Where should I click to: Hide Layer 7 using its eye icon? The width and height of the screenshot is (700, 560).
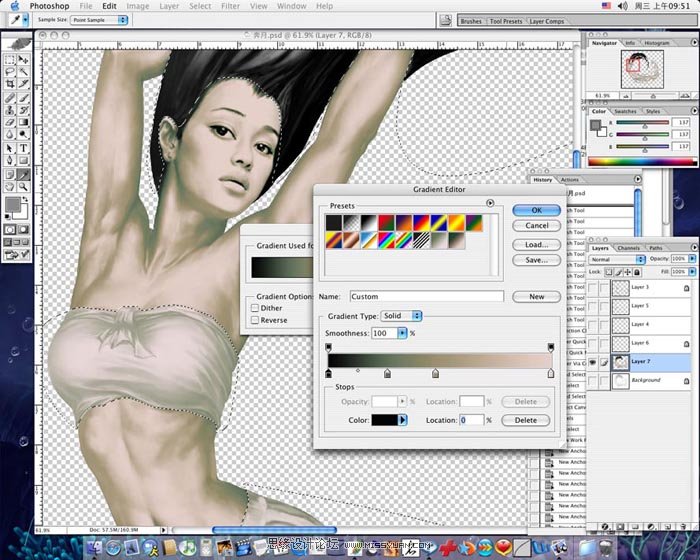tap(592, 363)
